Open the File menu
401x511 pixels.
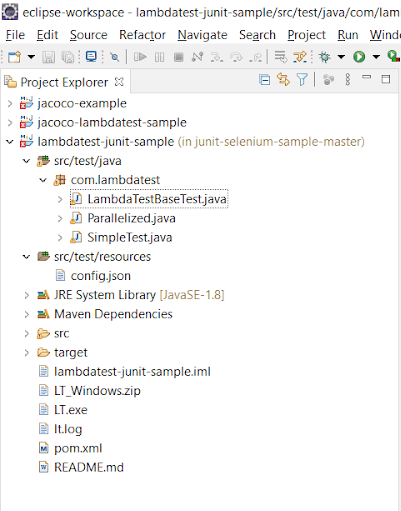pyautogui.click(x=15, y=35)
